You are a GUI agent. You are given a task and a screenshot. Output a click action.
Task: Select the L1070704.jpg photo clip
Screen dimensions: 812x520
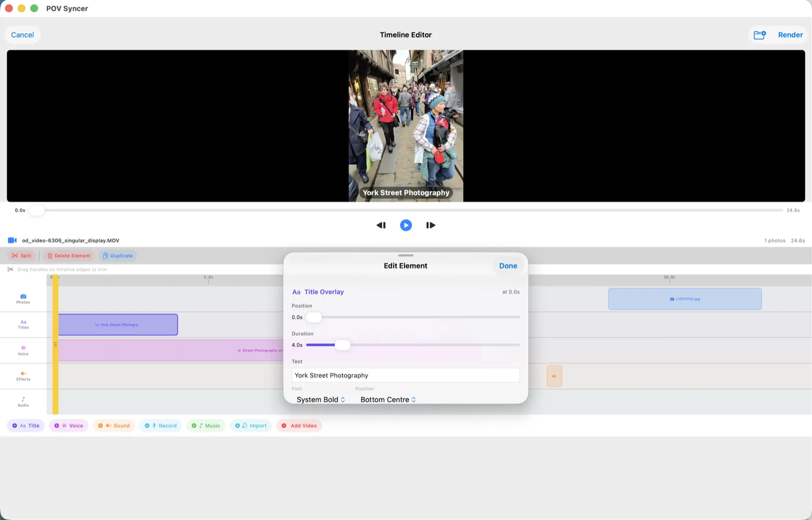685,299
